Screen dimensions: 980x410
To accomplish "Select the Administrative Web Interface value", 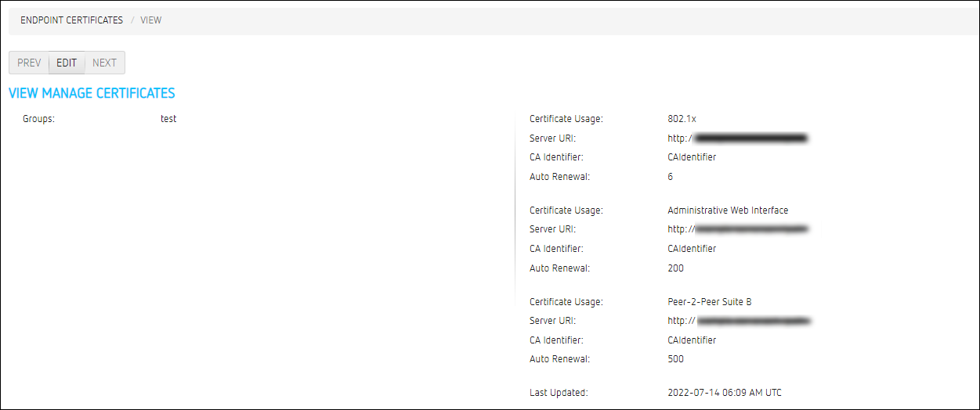I will pyautogui.click(x=728, y=210).
